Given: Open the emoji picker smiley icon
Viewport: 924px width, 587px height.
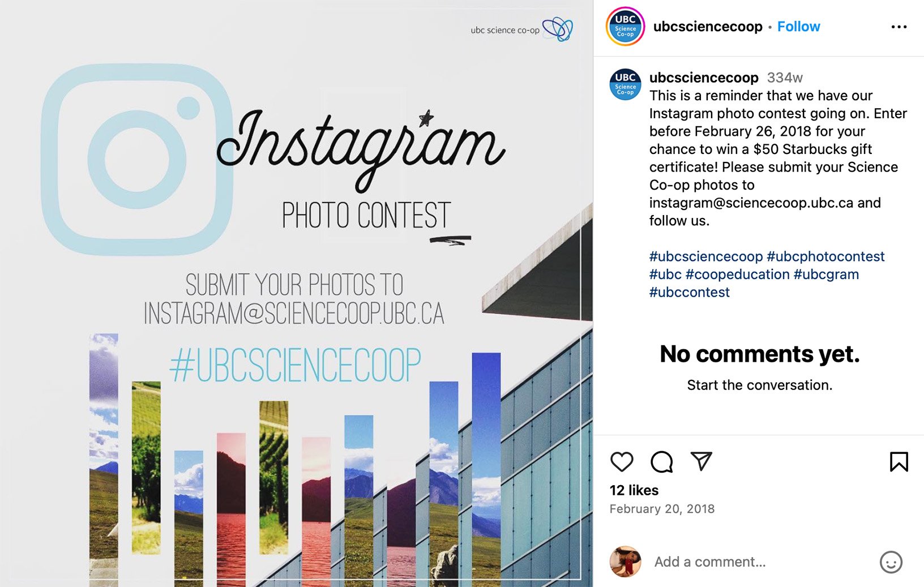Looking at the screenshot, I should pos(891,562).
